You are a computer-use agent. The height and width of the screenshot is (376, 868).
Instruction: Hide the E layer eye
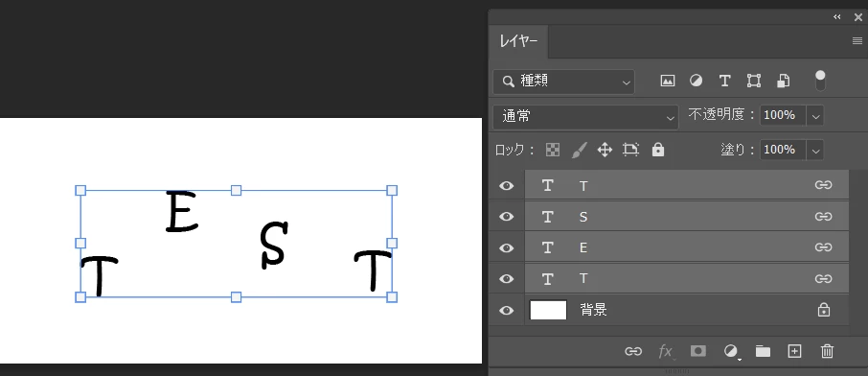[507, 247]
